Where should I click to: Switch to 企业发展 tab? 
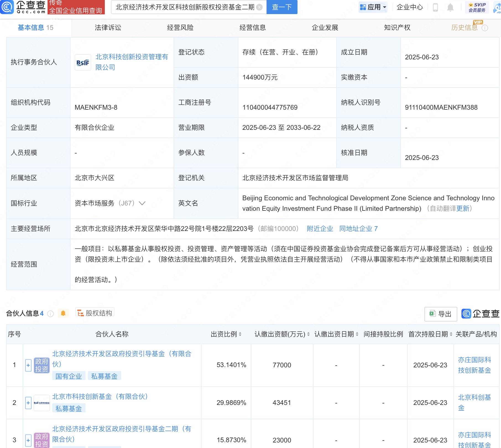click(x=325, y=28)
